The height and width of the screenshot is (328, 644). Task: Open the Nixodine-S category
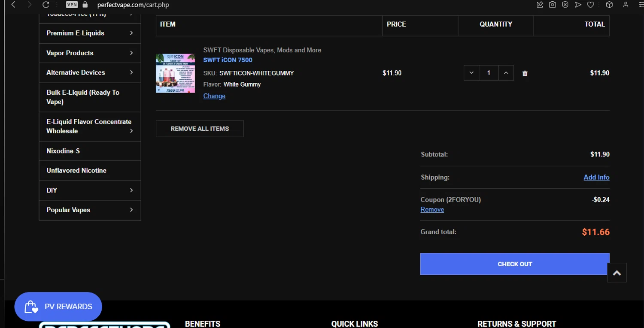pos(90,151)
